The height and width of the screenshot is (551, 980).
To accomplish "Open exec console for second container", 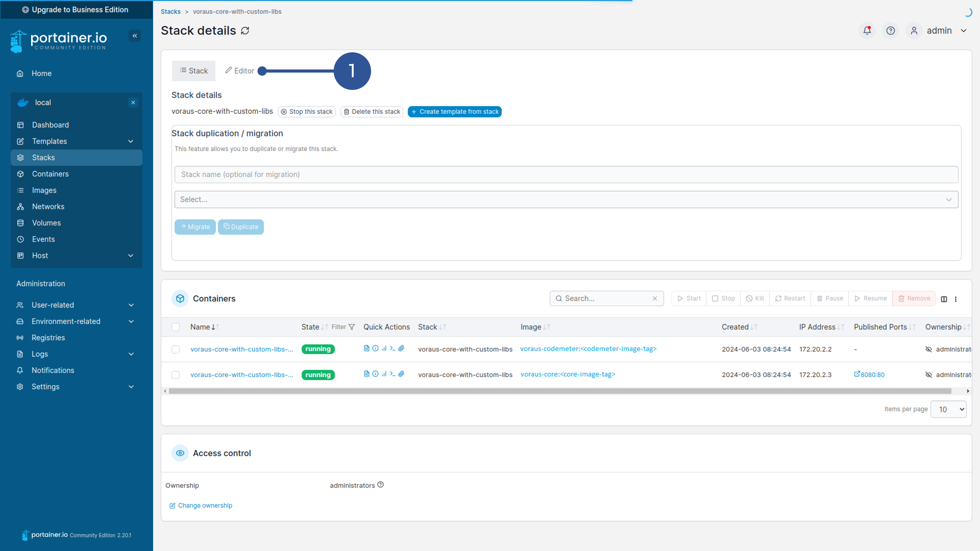I will 392,374.
